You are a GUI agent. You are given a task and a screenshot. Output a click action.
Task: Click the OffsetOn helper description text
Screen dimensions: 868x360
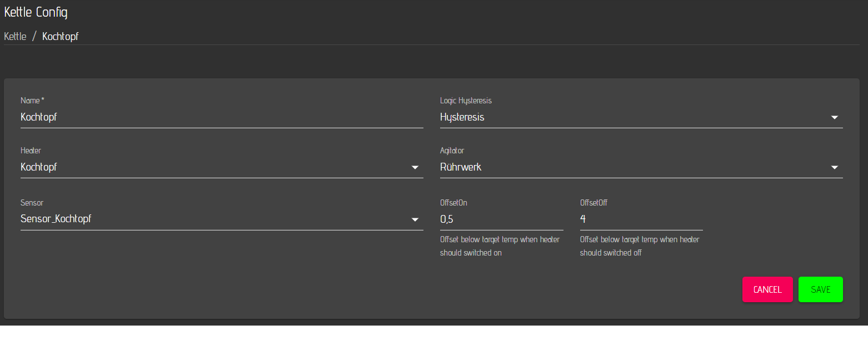(x=500, y=246)
